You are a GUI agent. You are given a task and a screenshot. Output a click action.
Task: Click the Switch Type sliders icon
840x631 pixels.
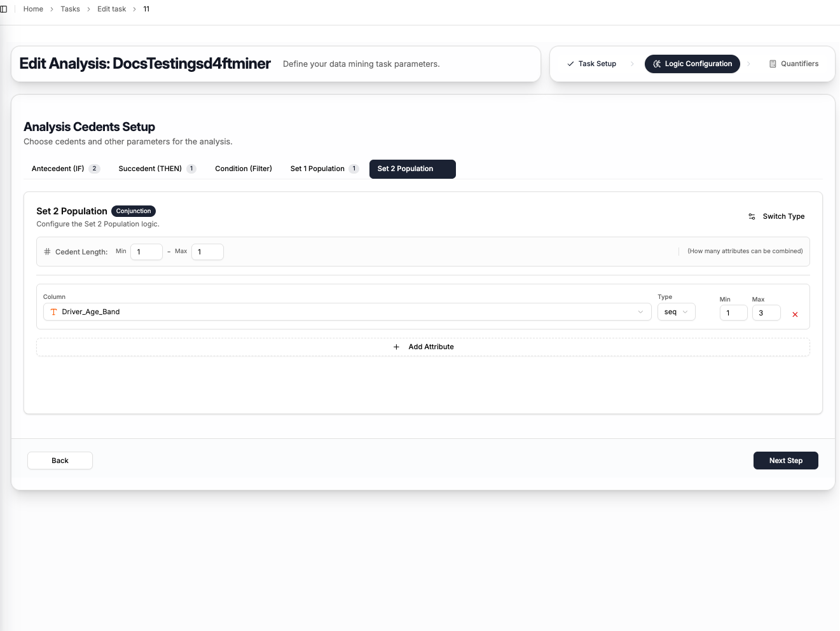pos(752,217)
